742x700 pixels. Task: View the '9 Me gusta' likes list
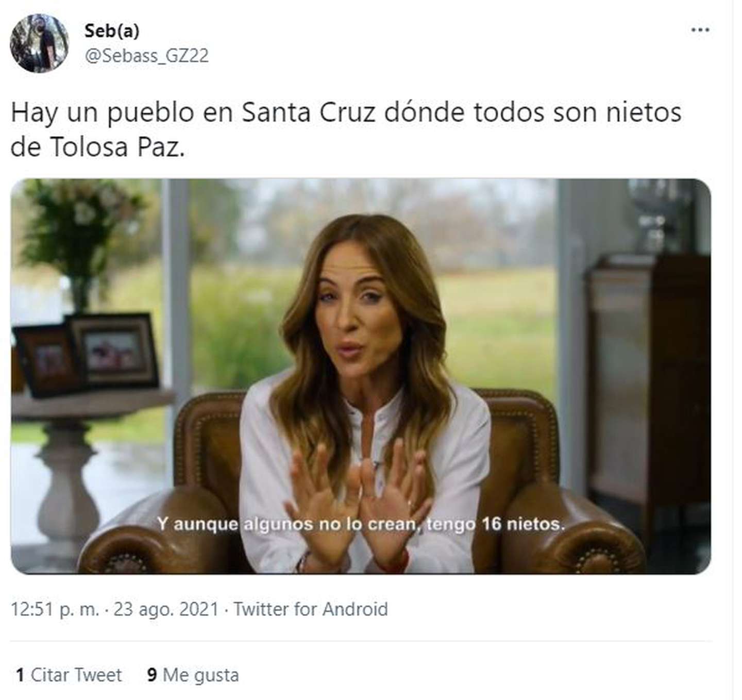(193, 675)
